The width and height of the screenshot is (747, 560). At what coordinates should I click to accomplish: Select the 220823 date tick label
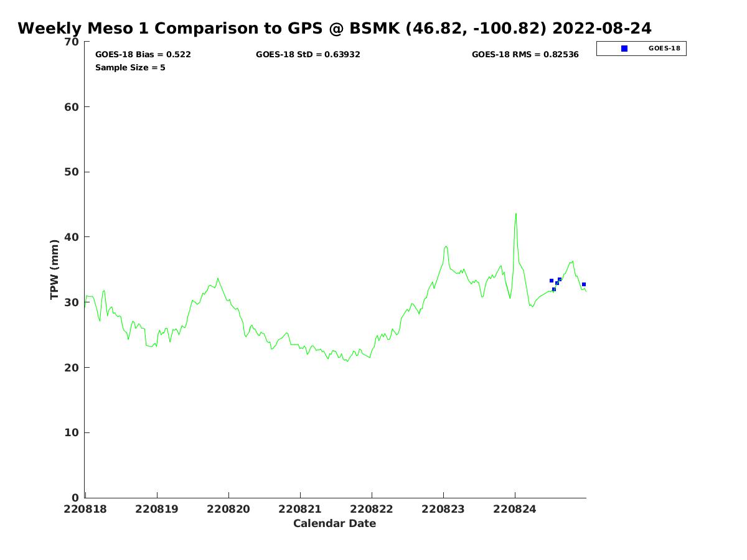point(443,509)
